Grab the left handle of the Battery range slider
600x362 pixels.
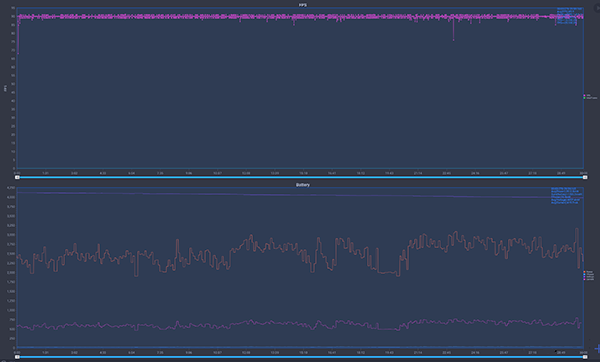[x=17, y=357]
